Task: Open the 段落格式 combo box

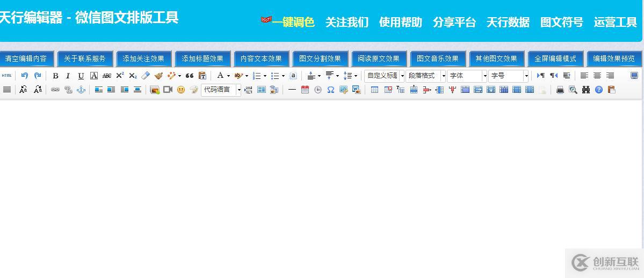Action: 426,76
